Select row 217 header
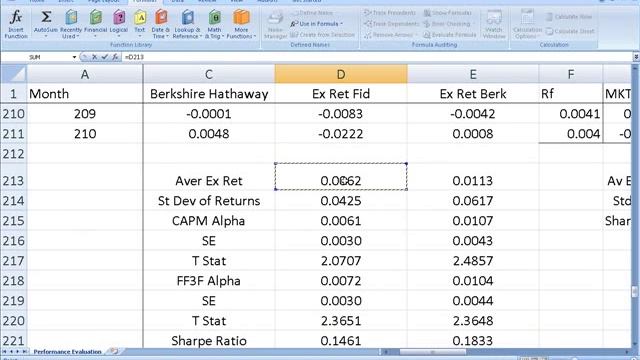Viewport: 640px width, 360px height. [x=13, y=260]
